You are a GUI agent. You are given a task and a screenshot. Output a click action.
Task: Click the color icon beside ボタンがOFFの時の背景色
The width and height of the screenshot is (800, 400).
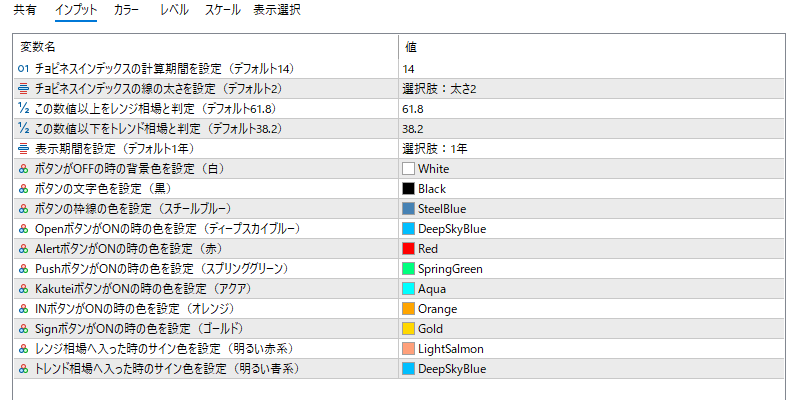23,169
